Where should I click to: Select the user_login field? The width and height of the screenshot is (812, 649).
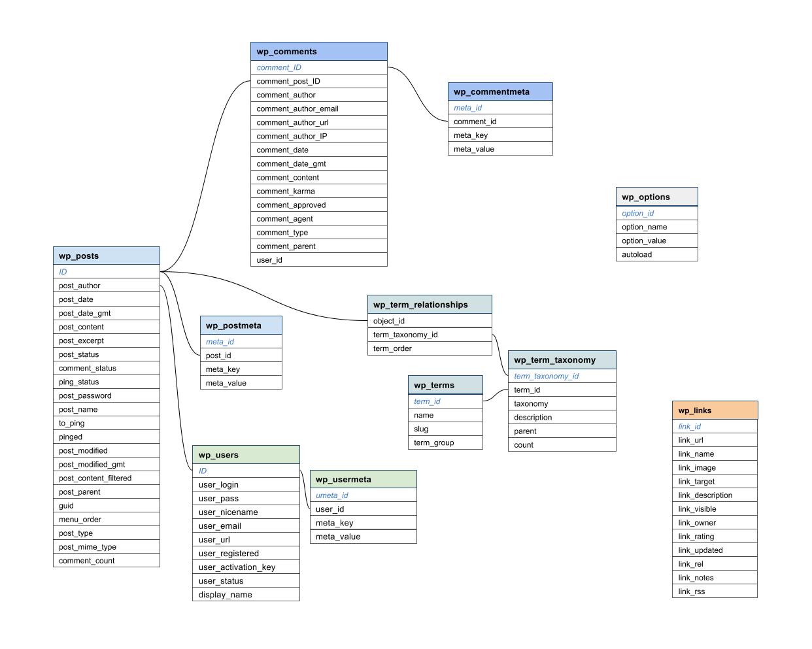246,484
